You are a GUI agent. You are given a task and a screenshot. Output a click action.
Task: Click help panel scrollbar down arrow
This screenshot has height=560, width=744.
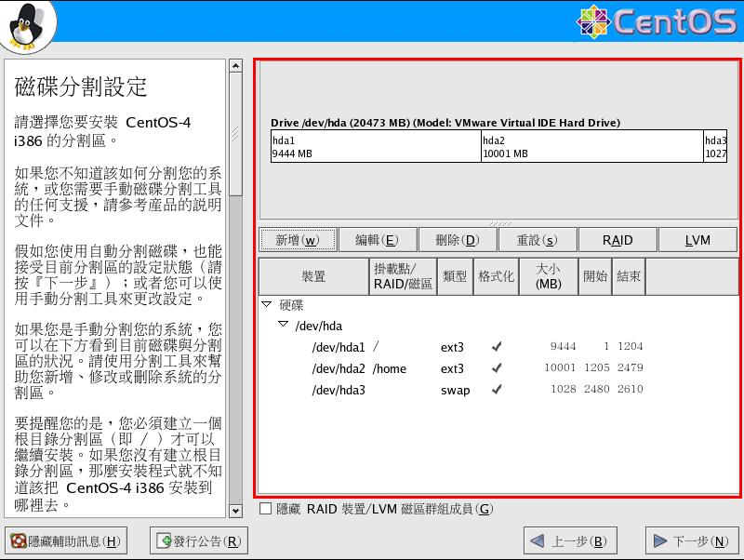pos(235,511)
